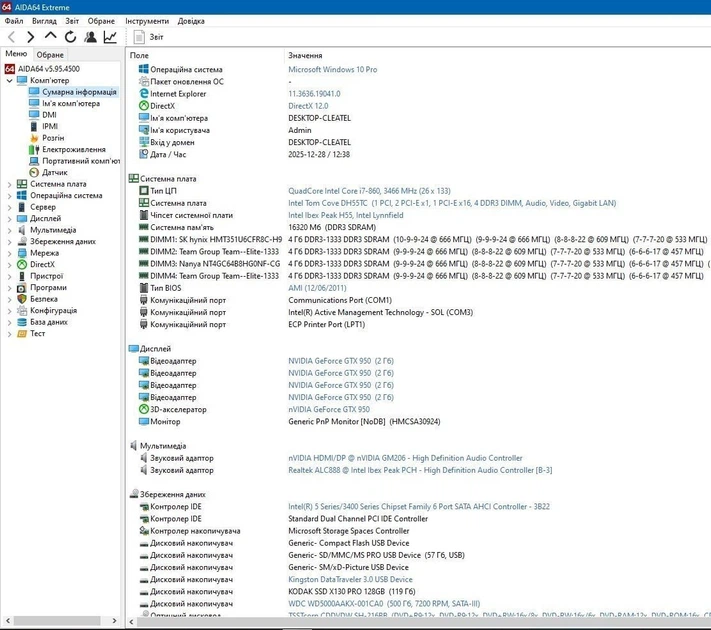Open Intel Tom Cove DH55TC link
Viewport: 711px width, 630px height.
[x=452, y=203]
